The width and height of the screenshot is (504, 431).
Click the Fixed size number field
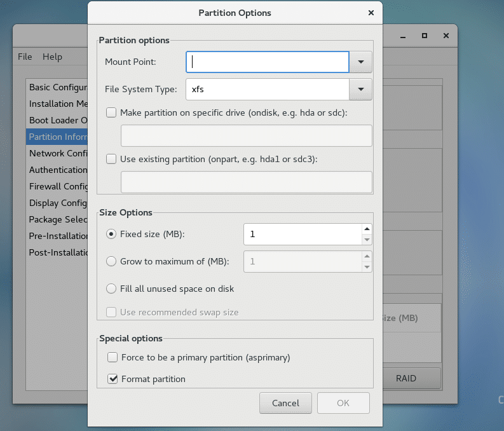302,234
